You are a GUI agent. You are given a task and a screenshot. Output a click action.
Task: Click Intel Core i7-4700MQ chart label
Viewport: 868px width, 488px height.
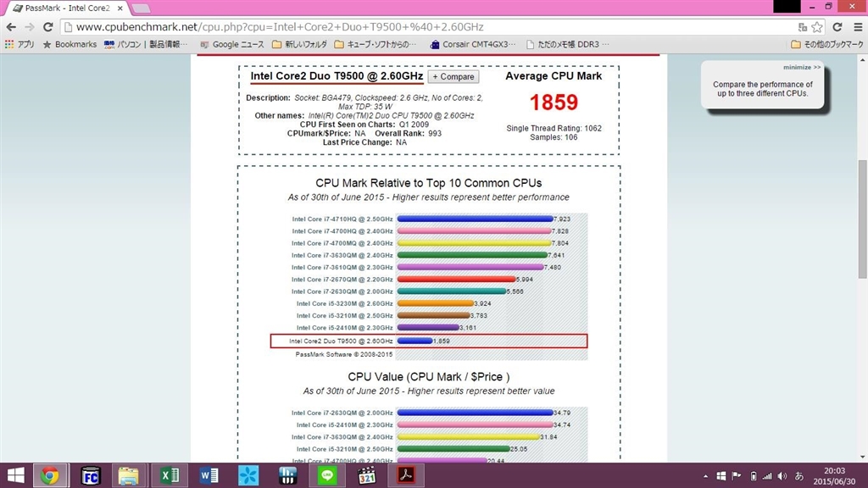[x=342, y=243]
